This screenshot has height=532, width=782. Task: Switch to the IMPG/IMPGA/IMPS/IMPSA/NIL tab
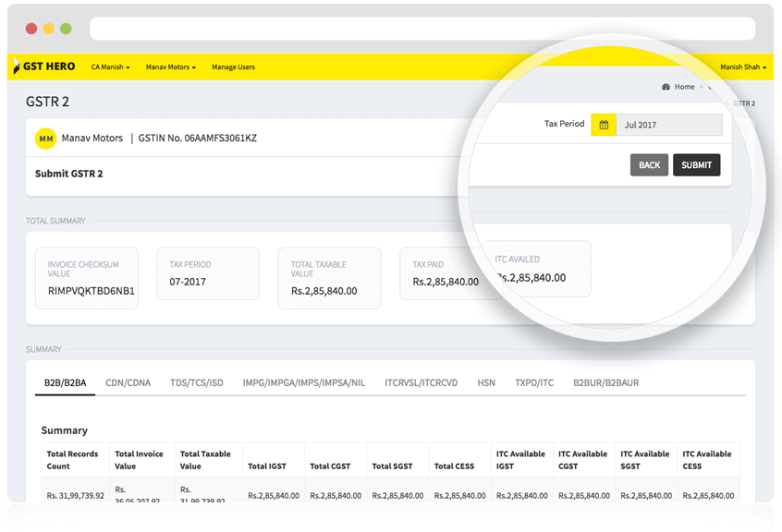(x=304, y=382)
